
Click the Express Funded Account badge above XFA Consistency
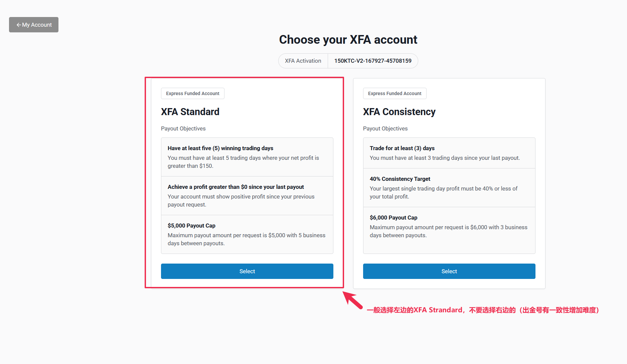tap(395, 93)
